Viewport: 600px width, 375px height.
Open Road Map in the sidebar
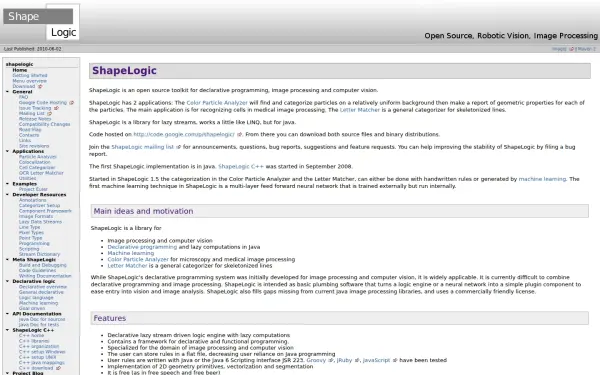[30, 130]
